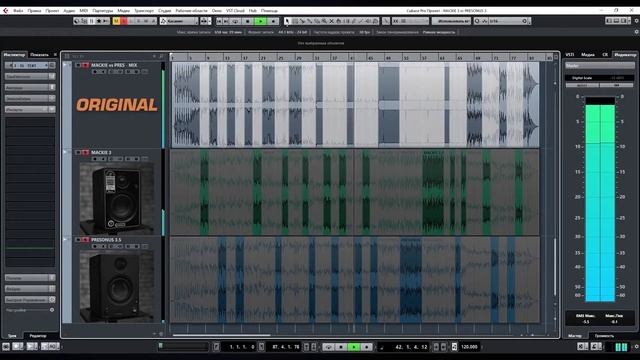Click the horizontal scrollbar under the tracks

pos(221,335)
